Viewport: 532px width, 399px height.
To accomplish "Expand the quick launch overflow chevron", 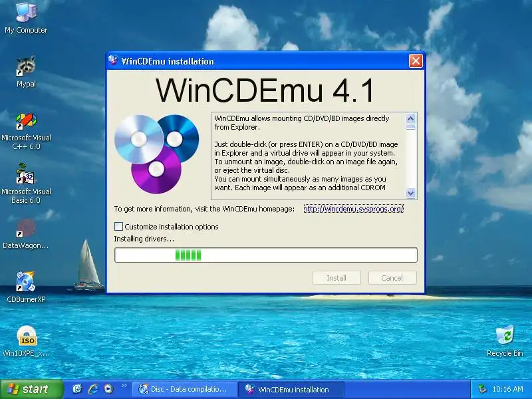I will click(x=124, y=386).
